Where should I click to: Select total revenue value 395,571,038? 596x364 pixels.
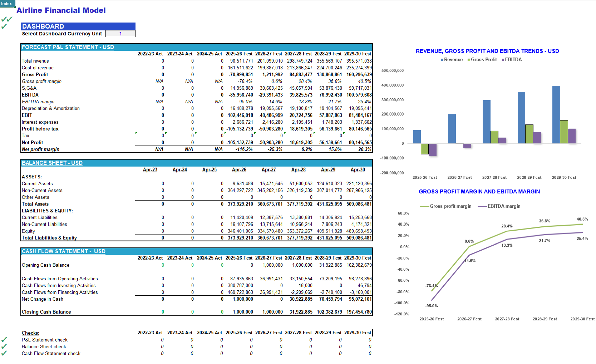[359, 61]
